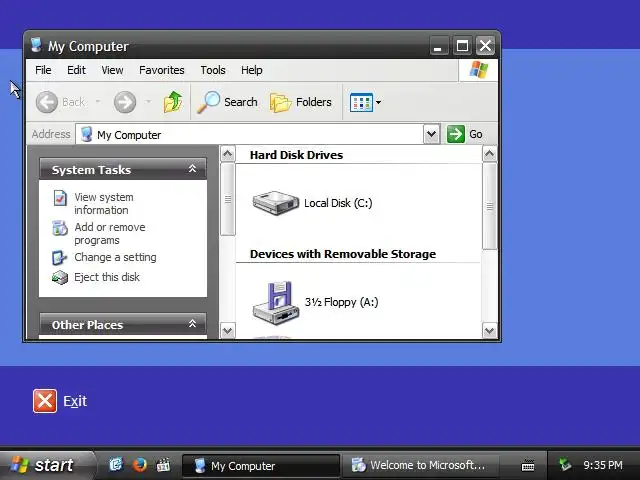Click the green Go button
Screen dimensions: 640x480
tap(465, 134)
